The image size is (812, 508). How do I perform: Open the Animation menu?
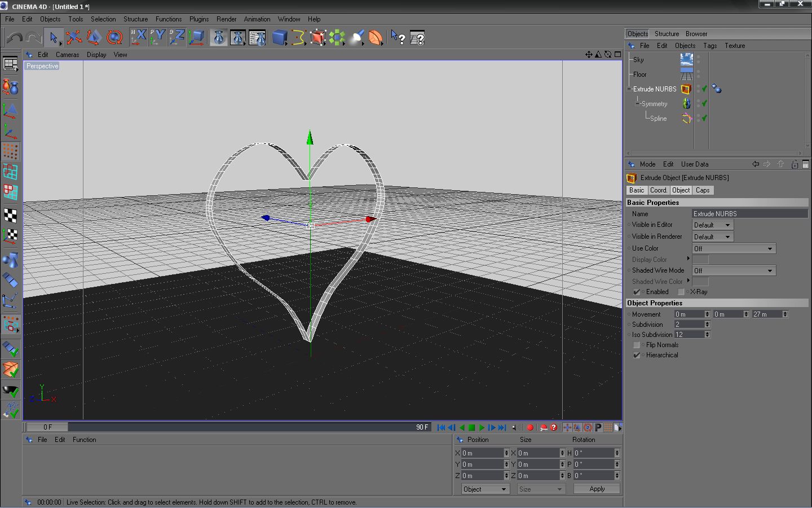257,19
